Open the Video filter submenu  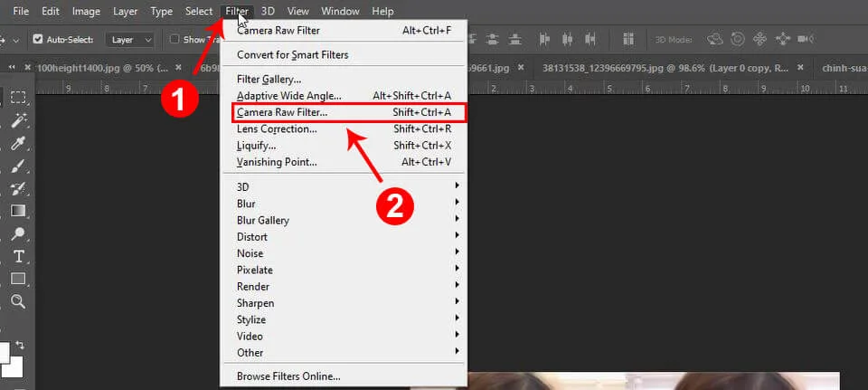coord(344,336)
